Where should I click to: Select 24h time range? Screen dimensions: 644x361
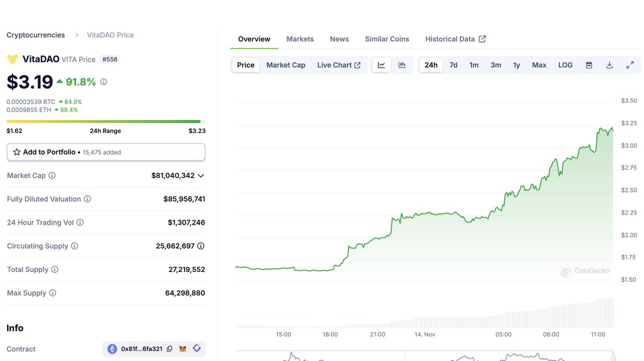[431, 65]
